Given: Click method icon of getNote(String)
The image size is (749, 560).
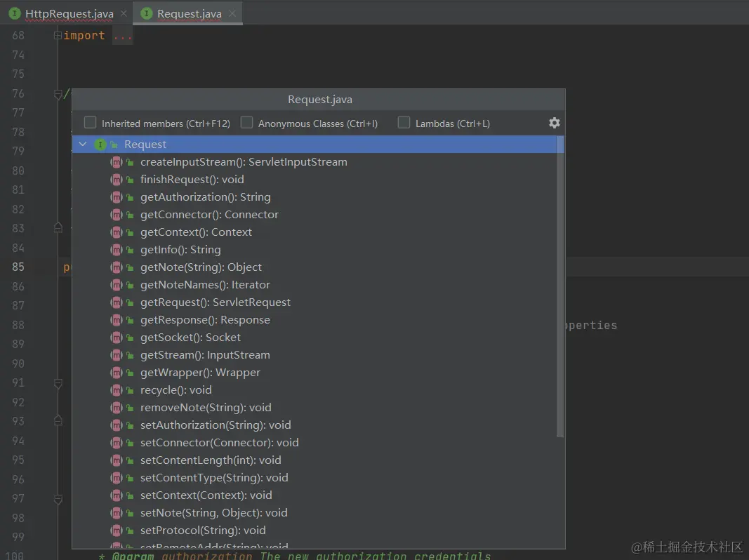Looking at the screenshot, I should click(117, 267).
